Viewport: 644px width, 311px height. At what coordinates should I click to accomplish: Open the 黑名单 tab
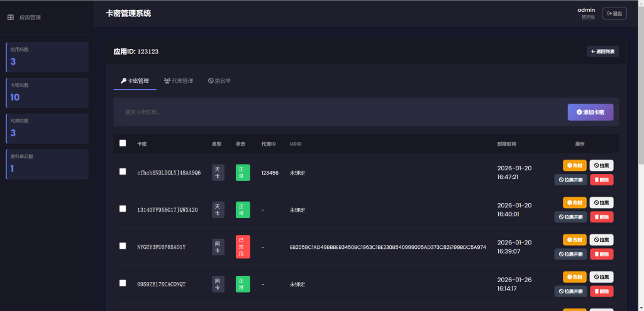219,81
